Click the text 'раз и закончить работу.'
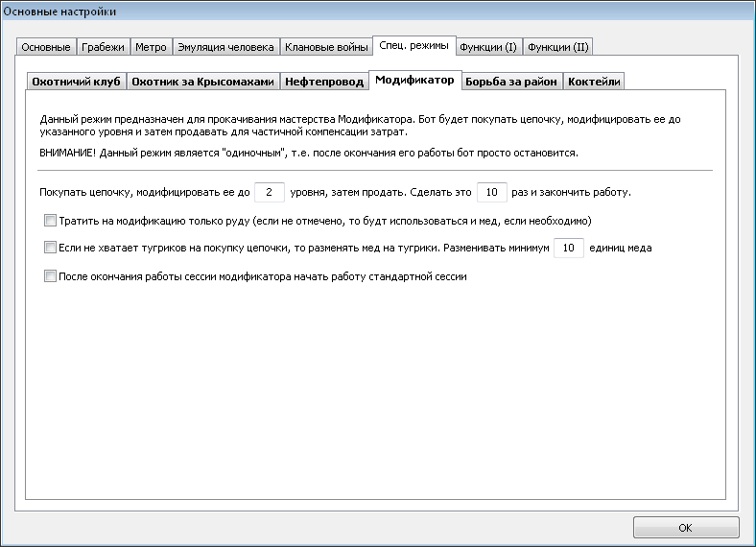Screen dimensions: 756x547 (571, 192)
